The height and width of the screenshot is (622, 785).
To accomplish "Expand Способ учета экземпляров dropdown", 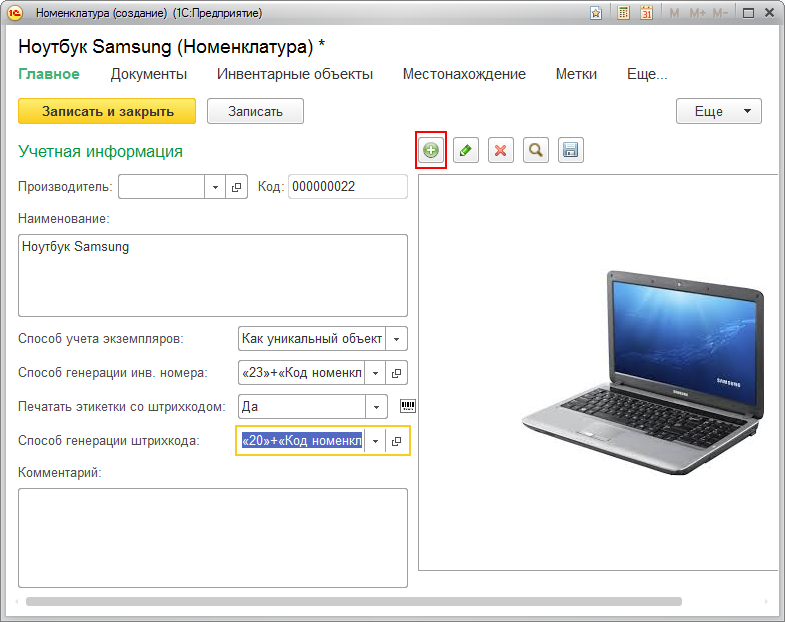I will point(397,339).
